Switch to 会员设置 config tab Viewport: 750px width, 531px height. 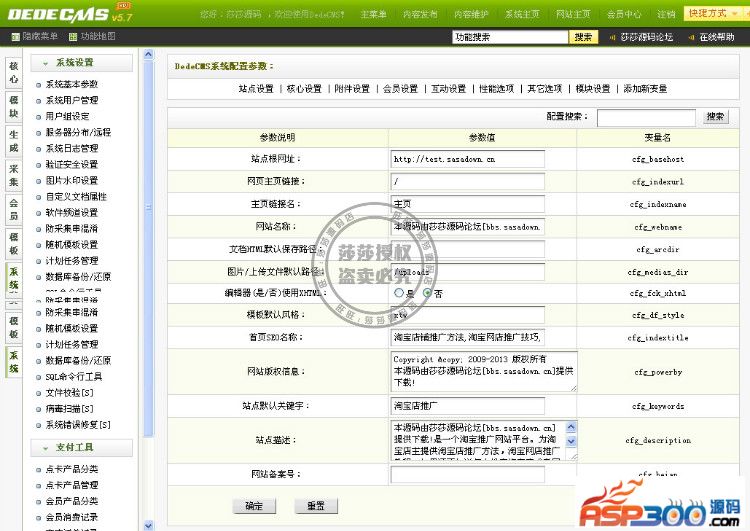click(400, 88)
